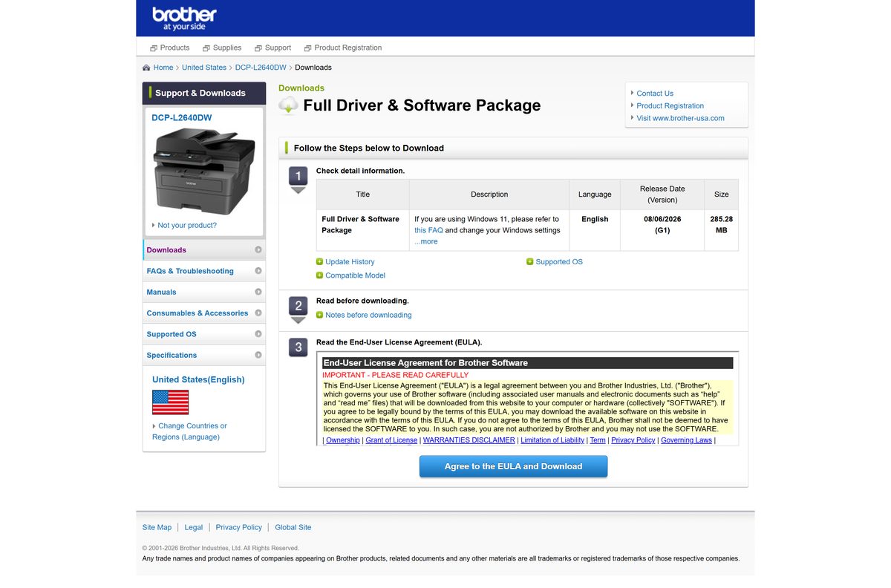Image resolution: width=891 pixels, height=588 pixels.
Task: Jump to Governing Laws section
Action: 686,440
